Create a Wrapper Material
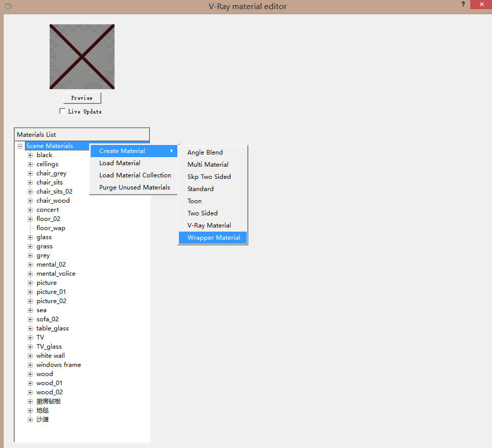The image size is (492, 448). tap(213, 238)
